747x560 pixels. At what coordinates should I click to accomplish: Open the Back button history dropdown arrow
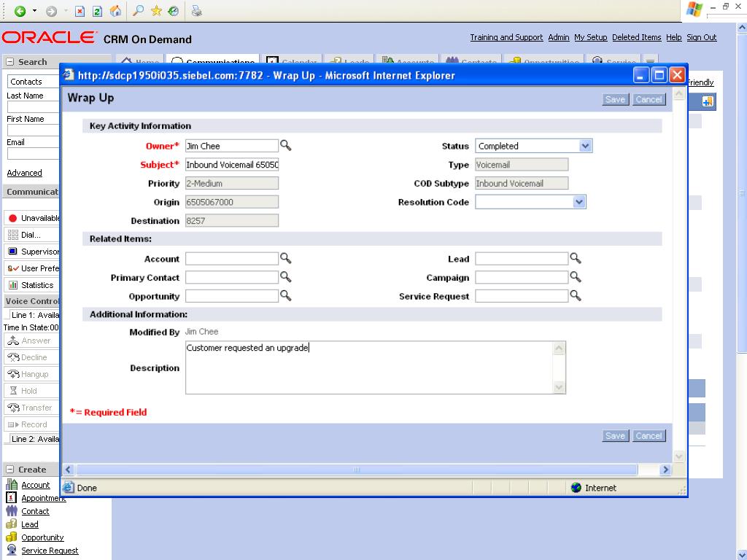[34, 11]
